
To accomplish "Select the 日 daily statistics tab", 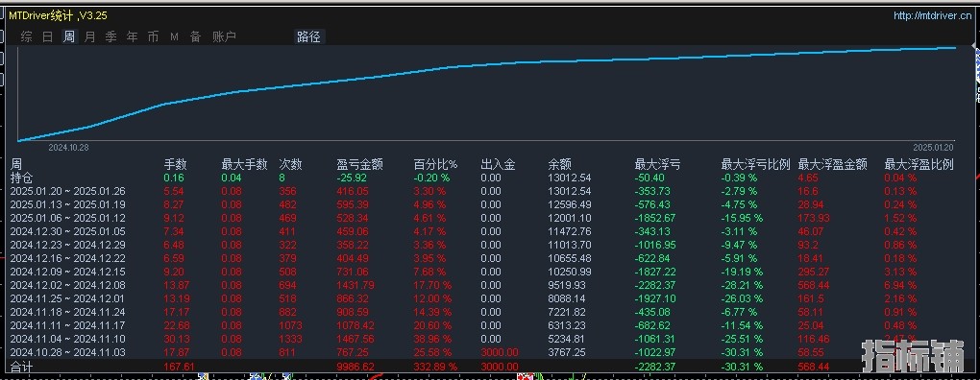I will point(47,36).
